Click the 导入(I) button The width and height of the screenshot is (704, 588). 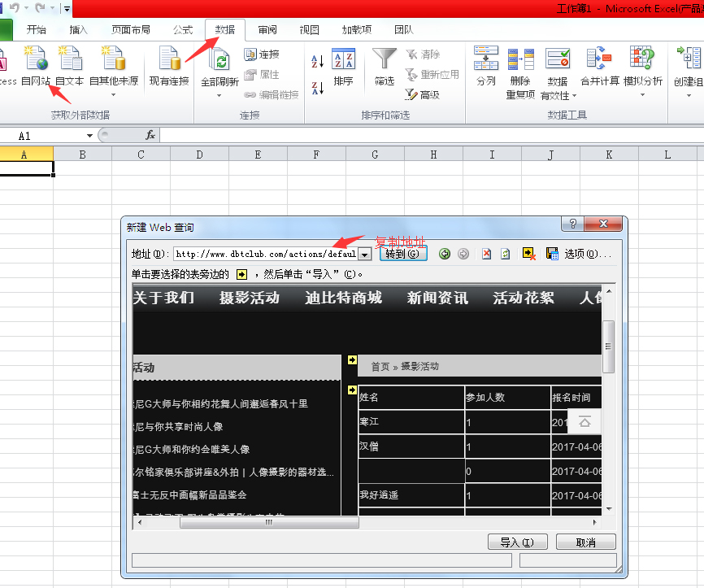pyautogui.click(x=517, y=542)
